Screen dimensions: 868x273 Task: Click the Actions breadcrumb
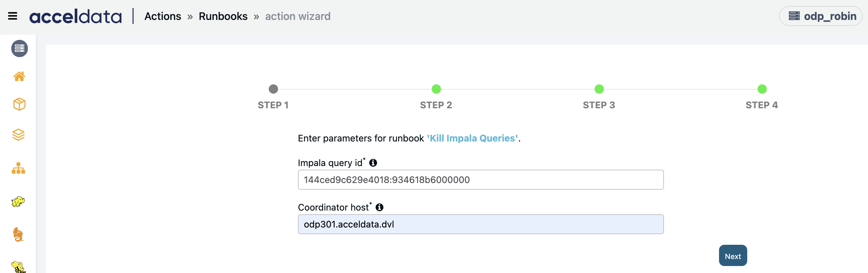point(163,16)
